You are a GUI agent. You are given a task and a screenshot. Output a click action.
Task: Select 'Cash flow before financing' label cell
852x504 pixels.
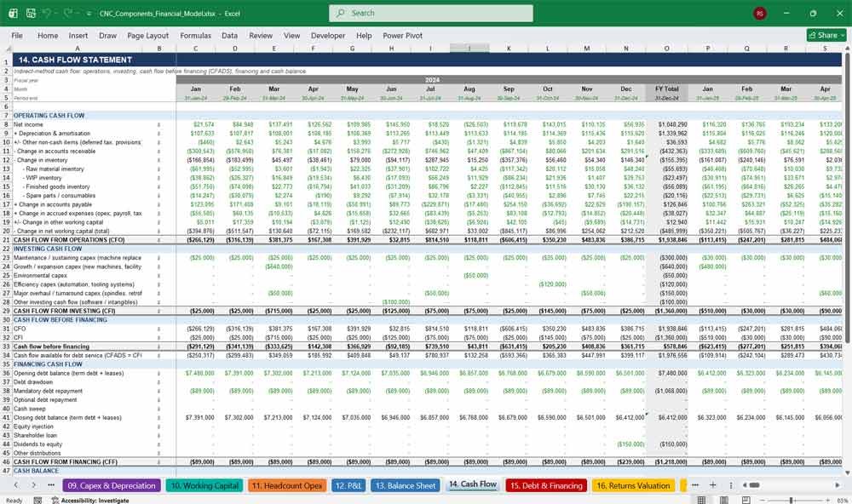[x=51, y=346]
